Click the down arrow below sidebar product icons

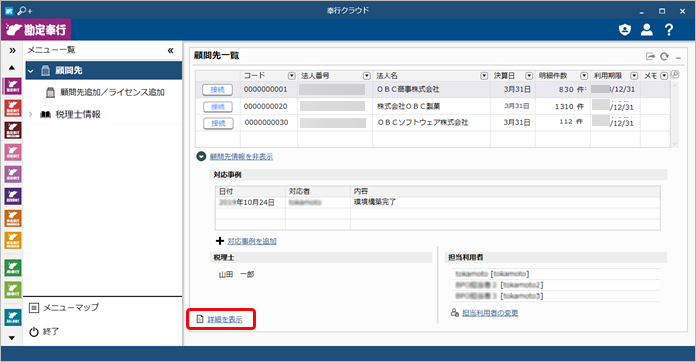pos(12,338)
